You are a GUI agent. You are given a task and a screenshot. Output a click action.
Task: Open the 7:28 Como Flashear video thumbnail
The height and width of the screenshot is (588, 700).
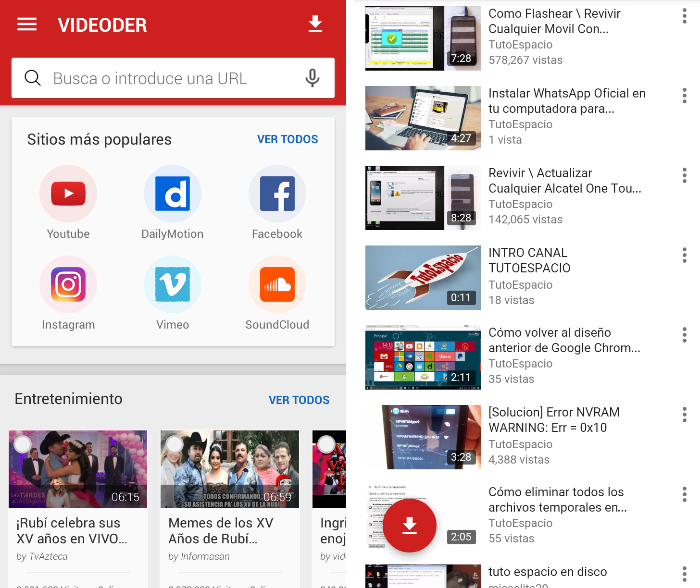(423, 38)
